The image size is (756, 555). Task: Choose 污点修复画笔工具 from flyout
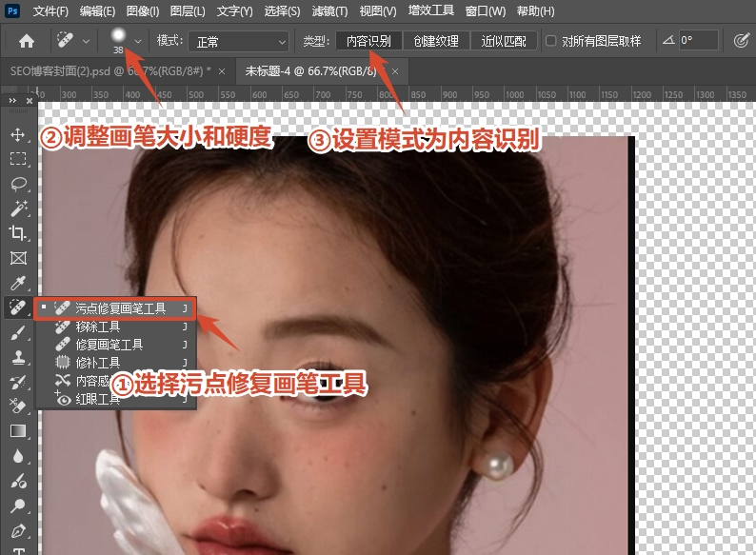coord(120,308)
